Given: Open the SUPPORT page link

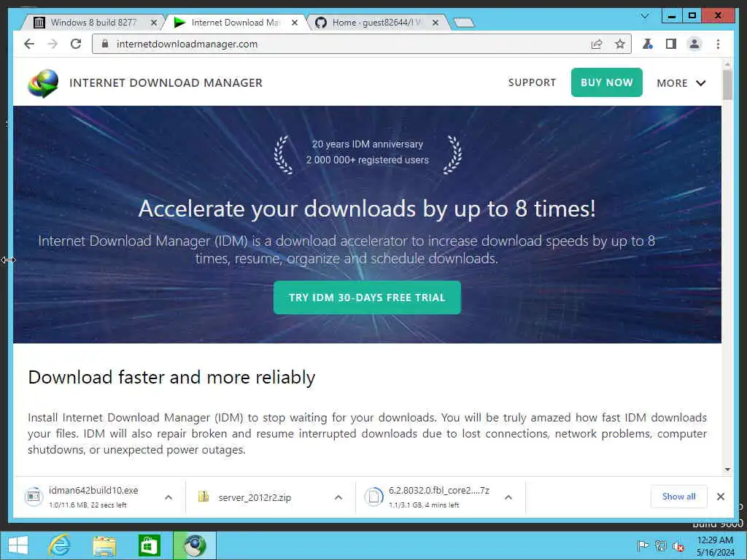Looking at the screenshot, I should (x=532, y=82).
